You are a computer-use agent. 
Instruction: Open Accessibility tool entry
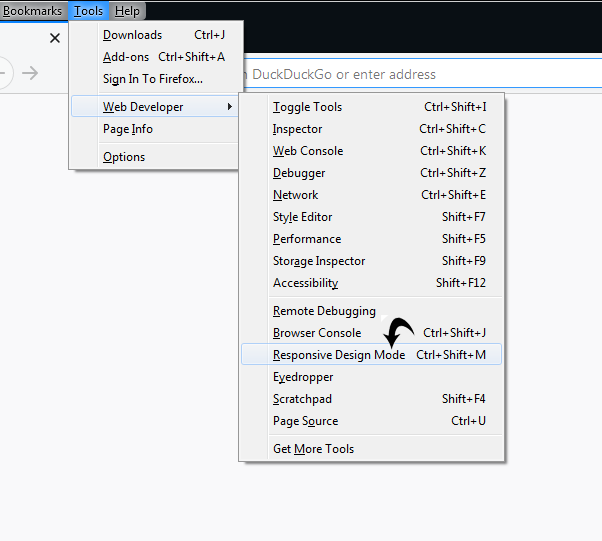(x=371, y=283)
